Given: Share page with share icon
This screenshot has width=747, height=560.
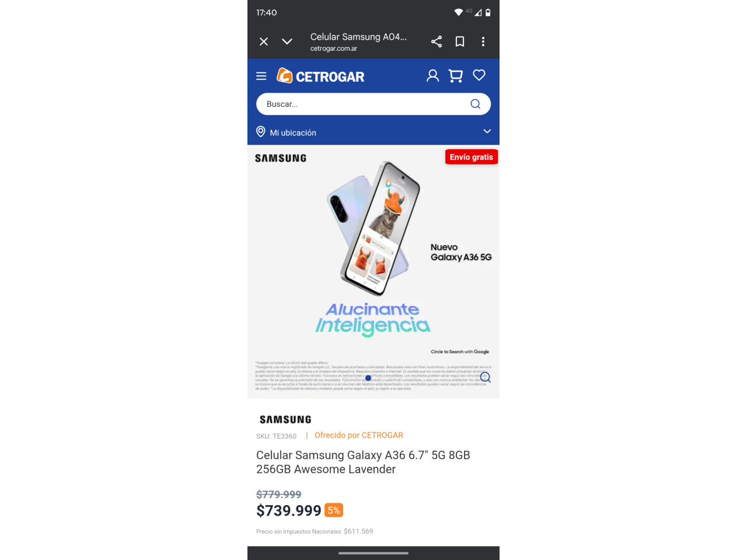Looking at the screenshot, I should (437, 41).
